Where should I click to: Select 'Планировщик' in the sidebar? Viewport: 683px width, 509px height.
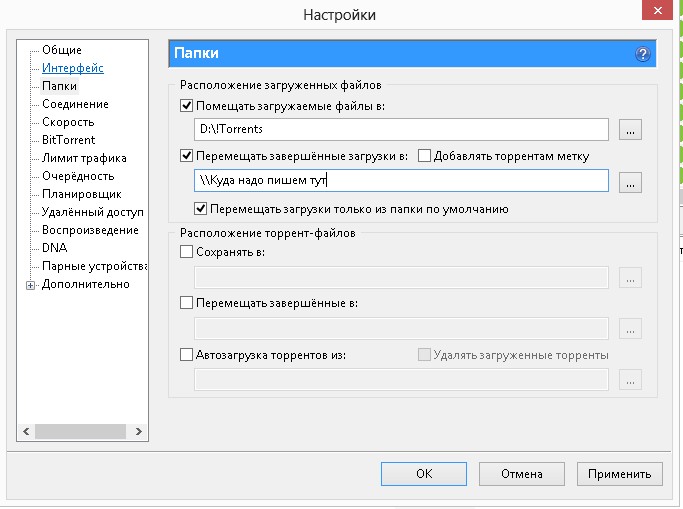[x=82, y=194]
